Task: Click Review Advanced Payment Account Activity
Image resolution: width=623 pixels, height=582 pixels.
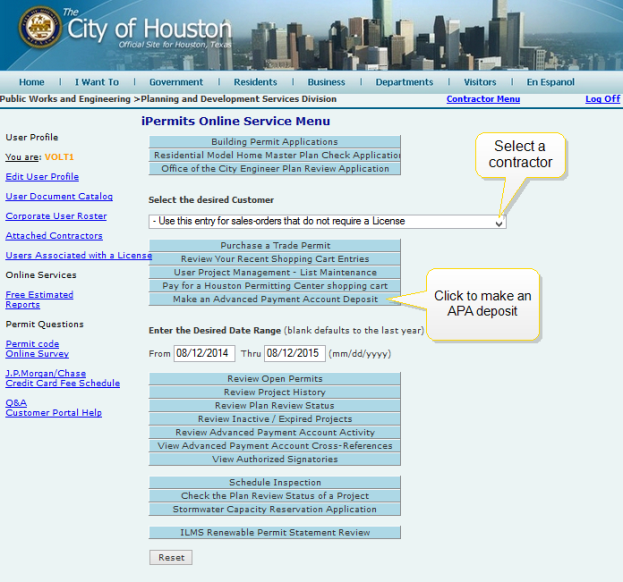Action: tap(275, 432)
